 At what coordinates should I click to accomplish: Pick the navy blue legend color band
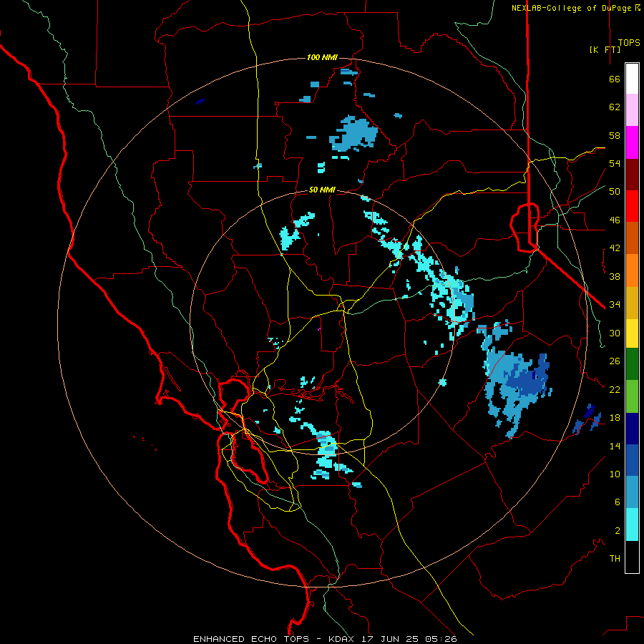click(632, 429)
